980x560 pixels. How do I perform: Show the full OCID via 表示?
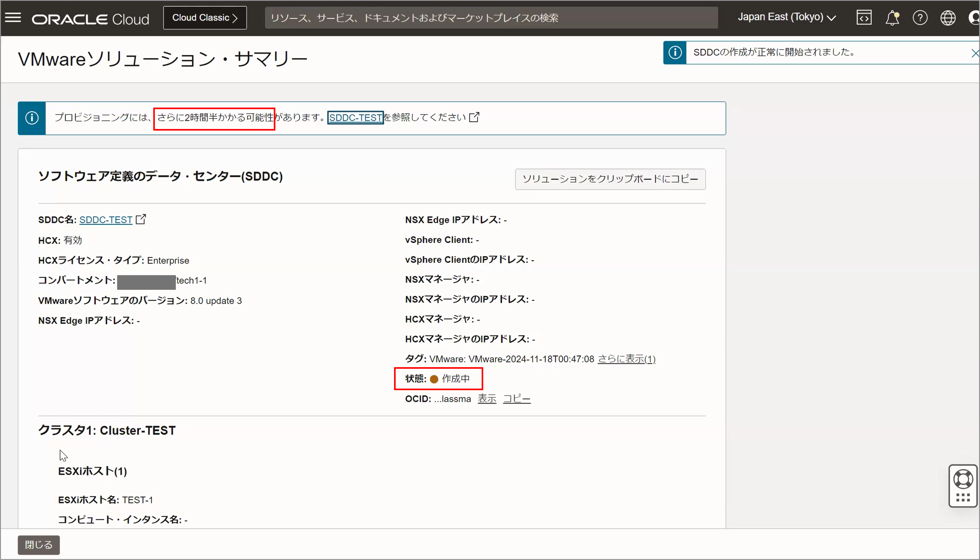click(x=487, y=399)
